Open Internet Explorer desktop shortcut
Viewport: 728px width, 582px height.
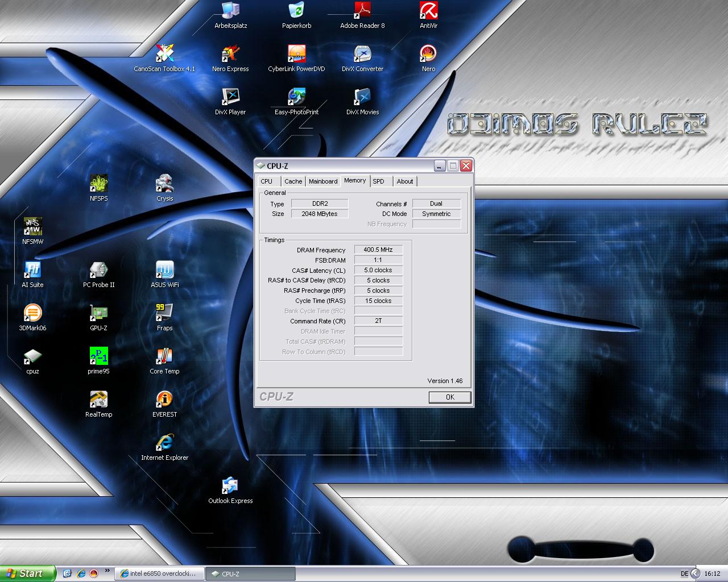click(164, 447)
